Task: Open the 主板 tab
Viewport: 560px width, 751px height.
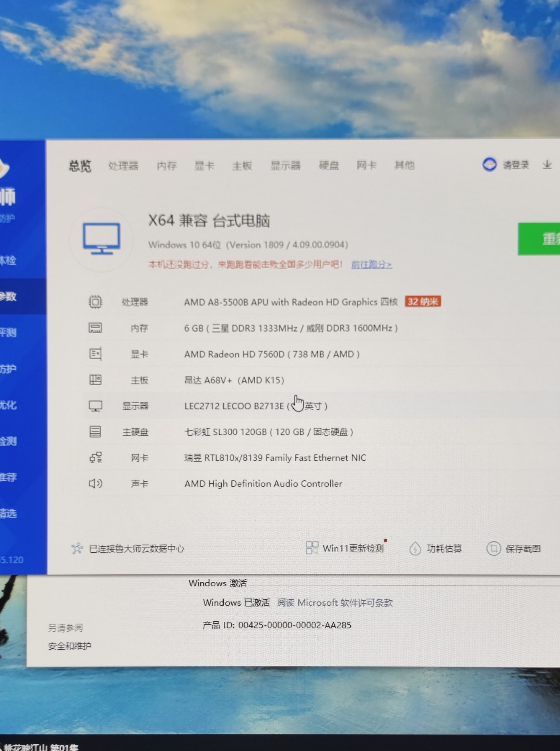Action: 242,166
